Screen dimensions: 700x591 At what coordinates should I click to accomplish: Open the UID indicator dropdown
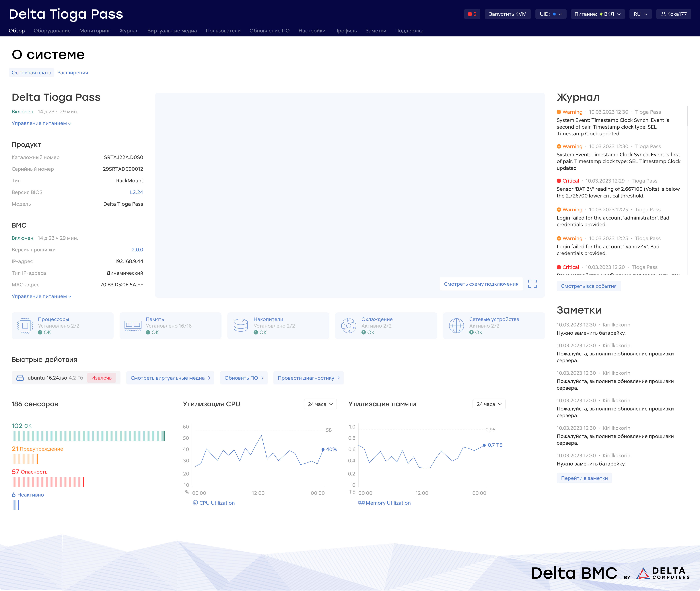coord(551,14)
